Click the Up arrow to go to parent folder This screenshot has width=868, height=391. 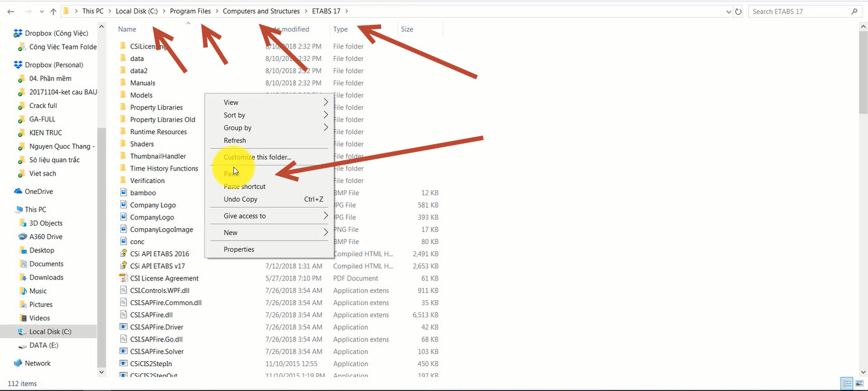click(x=53, y=11)
